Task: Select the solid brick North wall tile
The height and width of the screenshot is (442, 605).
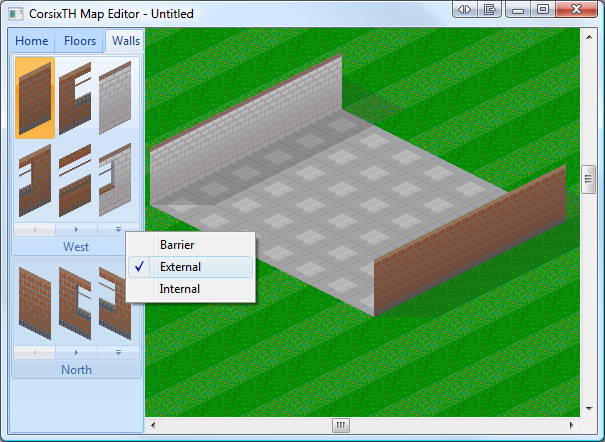Action: [x=35, y=302]
